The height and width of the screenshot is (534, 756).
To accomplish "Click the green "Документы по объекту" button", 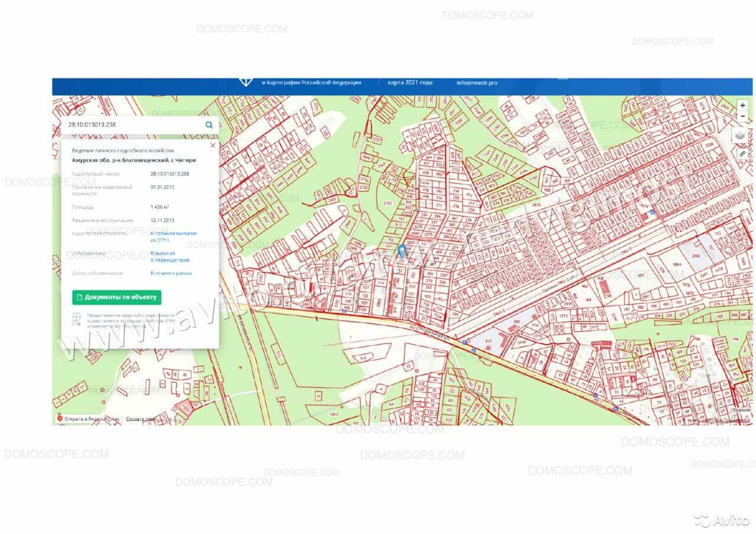I will [x=116, y=297].
